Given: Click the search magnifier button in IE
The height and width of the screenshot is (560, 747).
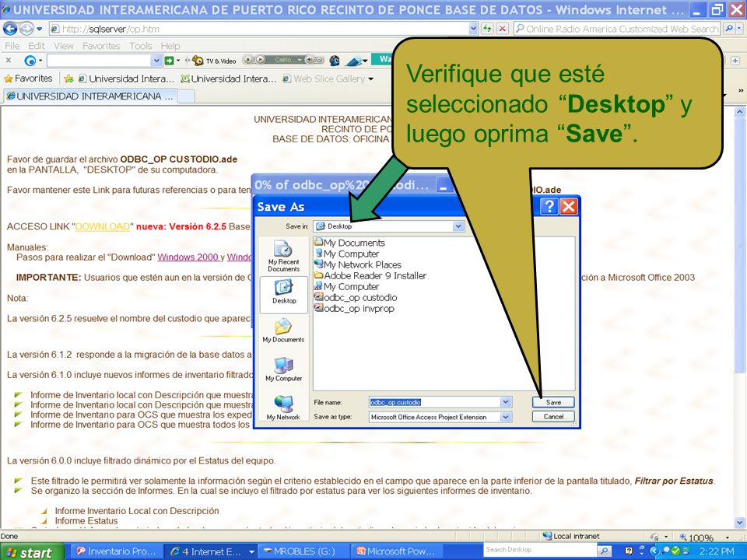Looking at the screenshot, I should click(729, 29).
